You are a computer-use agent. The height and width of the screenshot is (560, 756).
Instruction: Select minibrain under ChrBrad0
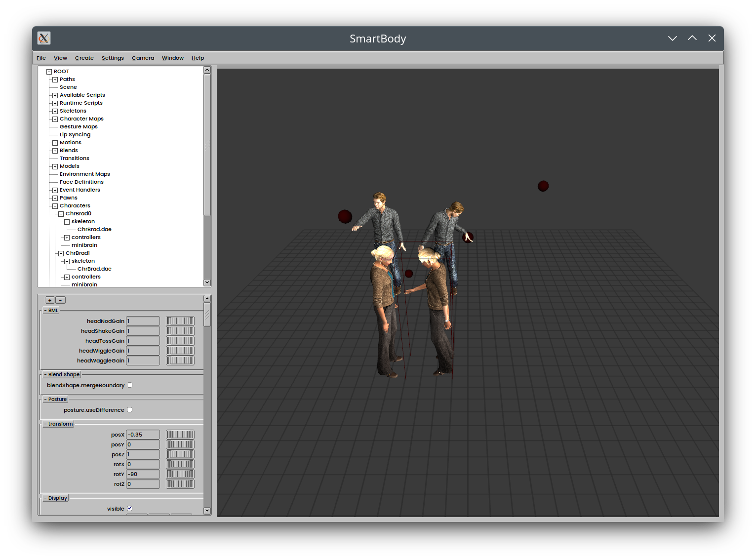(84, 245)
